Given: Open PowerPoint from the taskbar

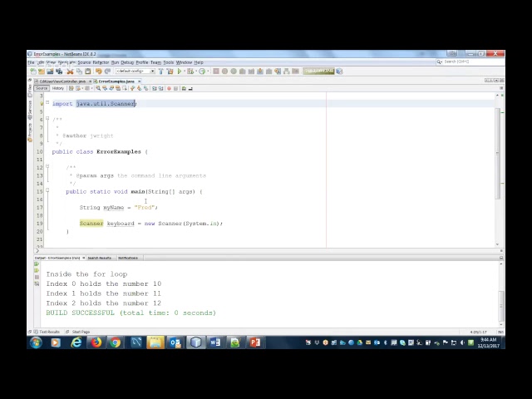Looking at the screenshot, I should click(255, 342).
